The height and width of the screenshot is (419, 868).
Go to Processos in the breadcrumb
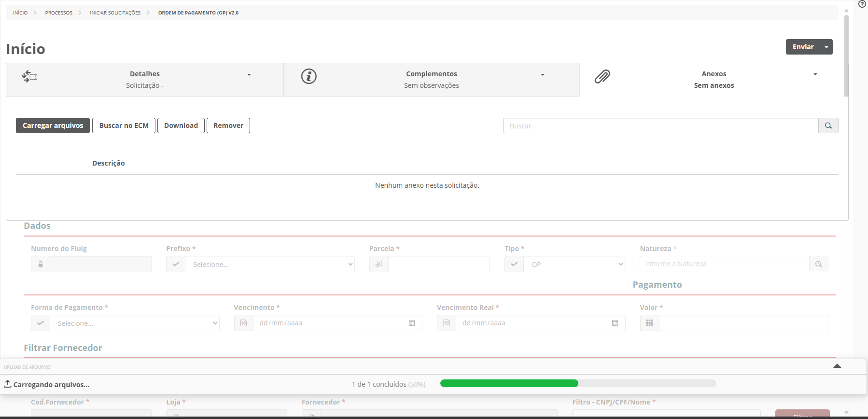pyautogui.click(x=58, y=13)
